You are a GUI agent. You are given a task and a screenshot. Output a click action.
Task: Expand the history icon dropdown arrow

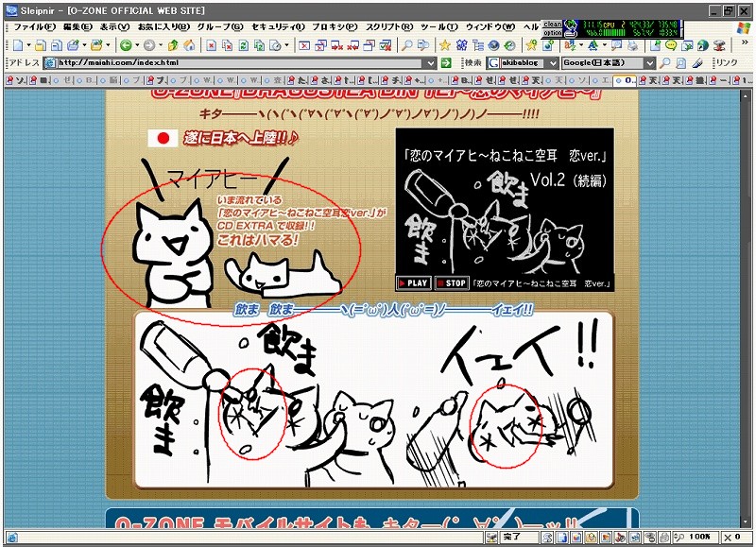(286, 45)
